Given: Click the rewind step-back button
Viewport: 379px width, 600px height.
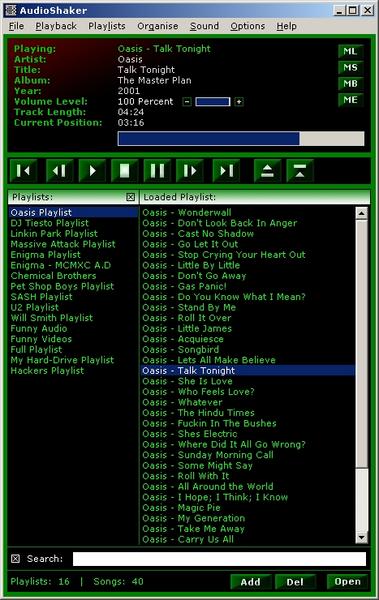Looking at the screenshot, I should tap(59, 171).
